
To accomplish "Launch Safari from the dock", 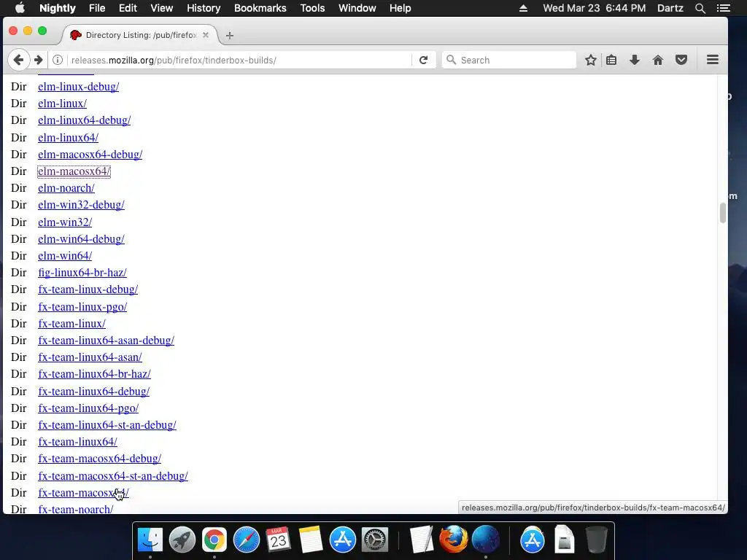I will click(x=247, y=540).
